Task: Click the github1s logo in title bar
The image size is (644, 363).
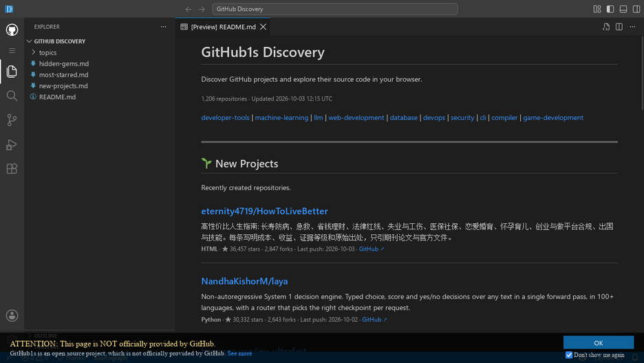Action: pyautogui.click(x=9, y=9)
